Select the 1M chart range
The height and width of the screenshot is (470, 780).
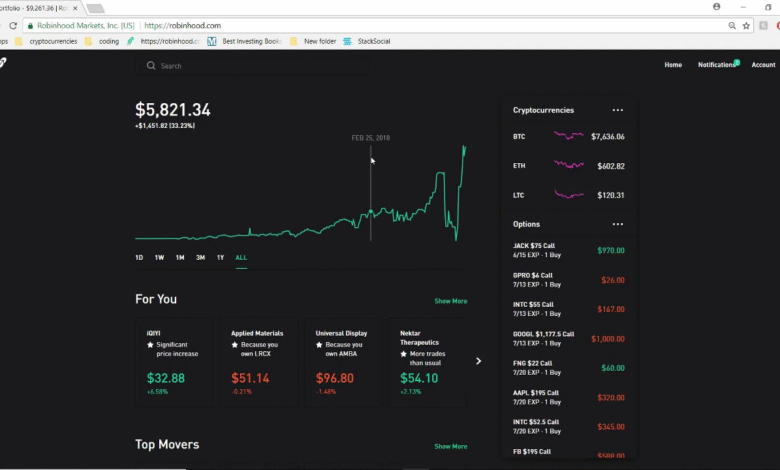pyautogui.click(x=180, y=258)
